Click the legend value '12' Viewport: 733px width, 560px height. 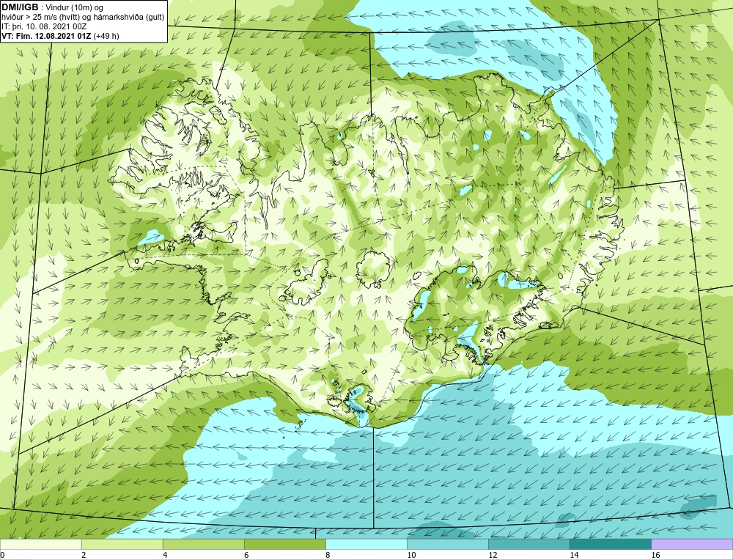click(x=493, y=555)
